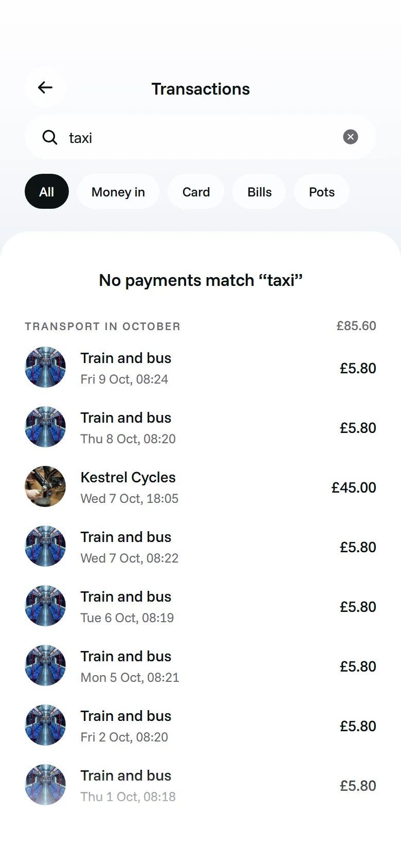Open the Kestrel Cycles merchant thumbnail

(45, 486)
